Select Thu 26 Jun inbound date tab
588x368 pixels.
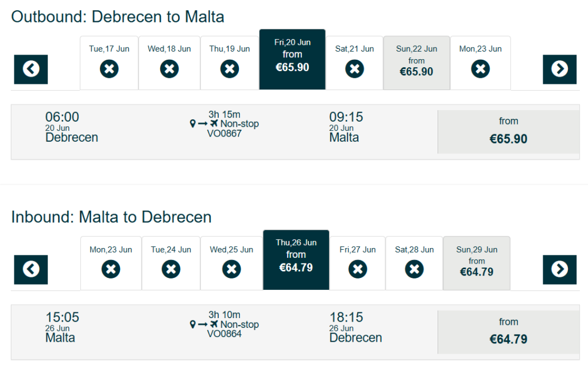(x=296, y=259)
